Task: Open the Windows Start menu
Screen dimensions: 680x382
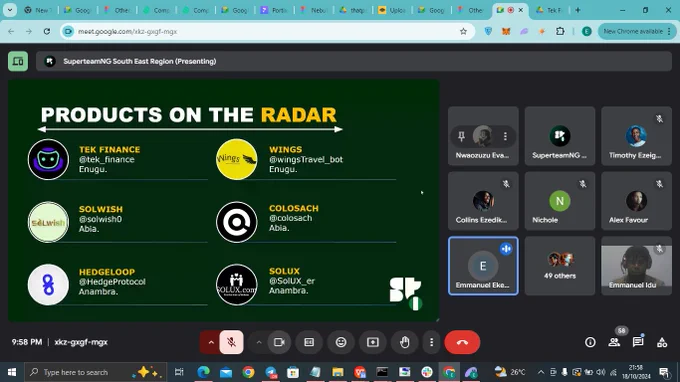Action: [x=12, y=372]
